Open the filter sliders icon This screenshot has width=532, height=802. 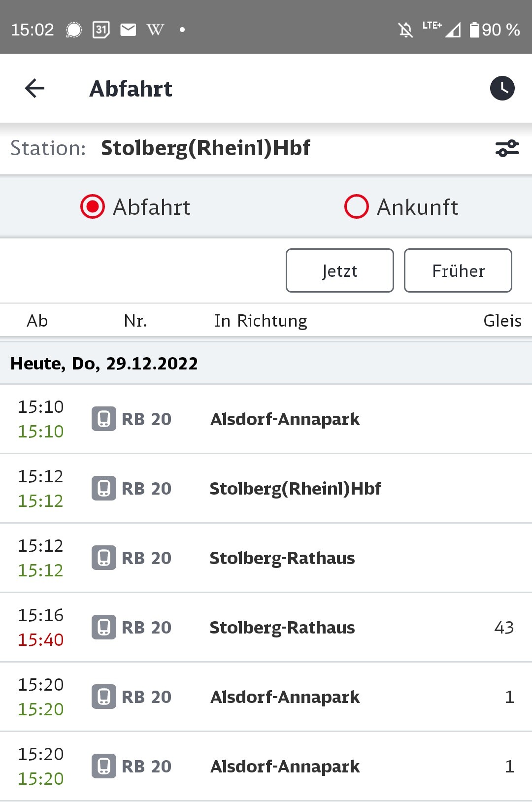click(x=507, y=148)
